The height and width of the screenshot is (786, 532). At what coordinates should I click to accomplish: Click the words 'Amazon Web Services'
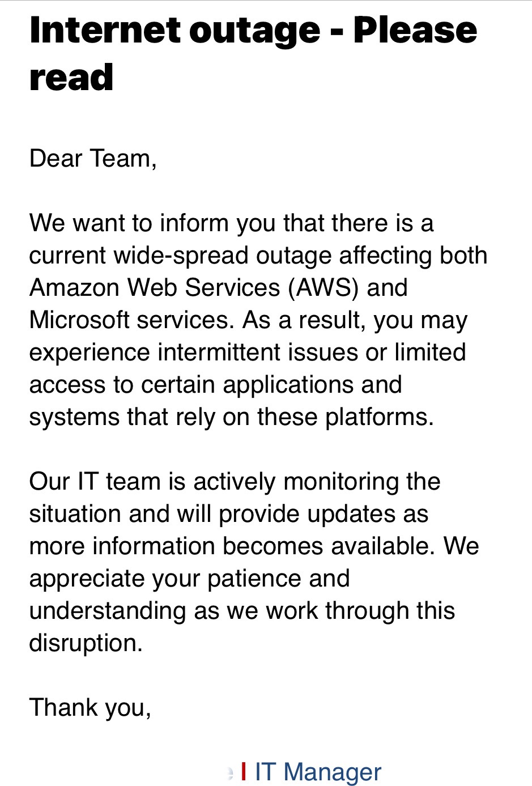155,287
